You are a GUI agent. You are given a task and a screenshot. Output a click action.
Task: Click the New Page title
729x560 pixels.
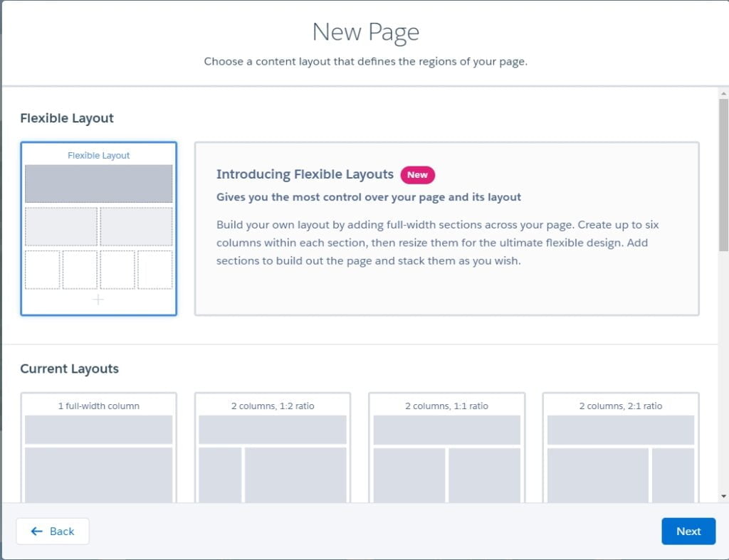[366, 33]
